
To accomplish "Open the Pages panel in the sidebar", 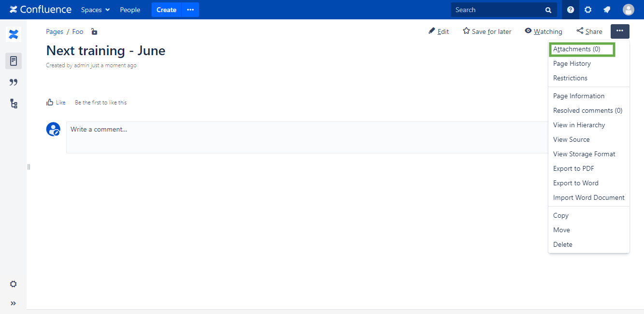I will click(13, 61).
